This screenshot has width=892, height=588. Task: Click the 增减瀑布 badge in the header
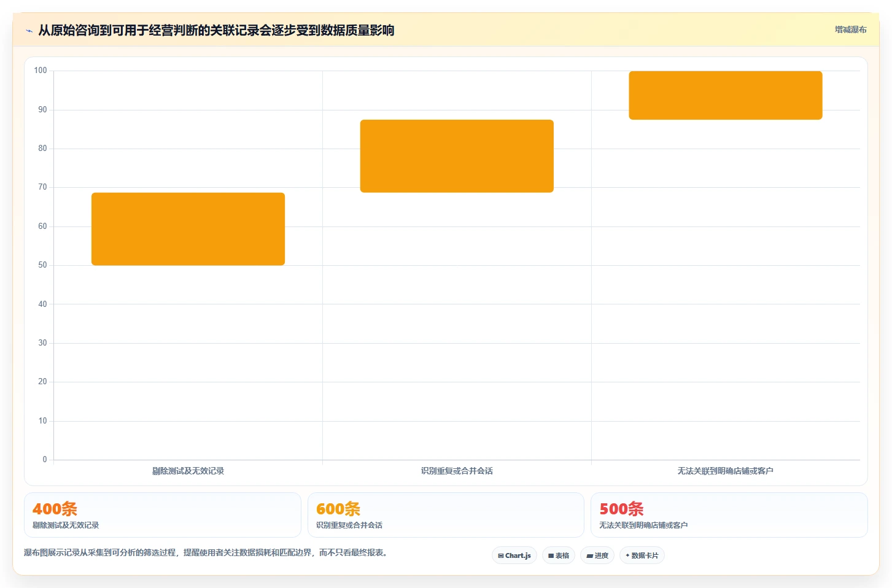point(850,29)
